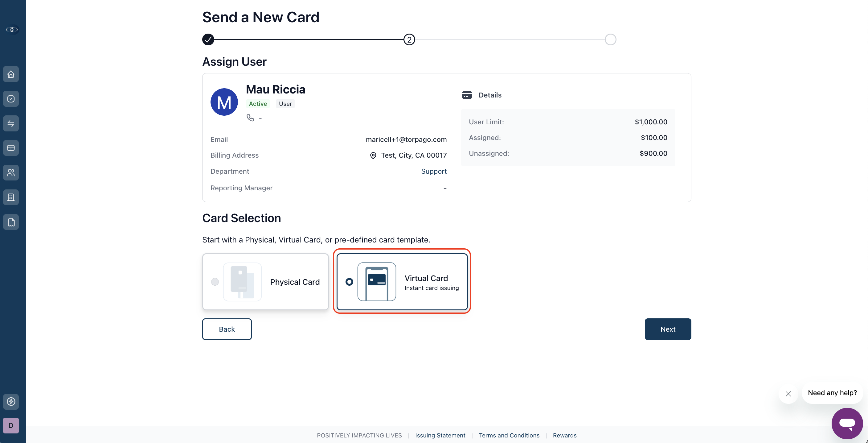Image resolution: width=868 pixels, height=443 pixels.
Task: Select the Physical Card radio option
Action: pos(215,282)
